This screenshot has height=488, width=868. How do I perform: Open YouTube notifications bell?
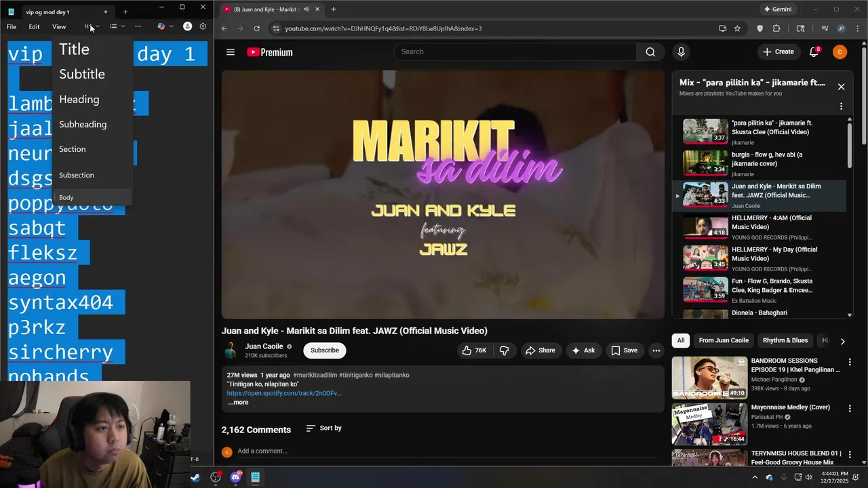tap(814, 52)
